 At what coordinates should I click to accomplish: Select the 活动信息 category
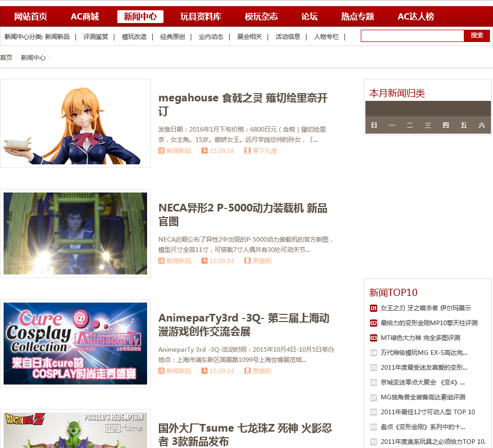[288, 37]
